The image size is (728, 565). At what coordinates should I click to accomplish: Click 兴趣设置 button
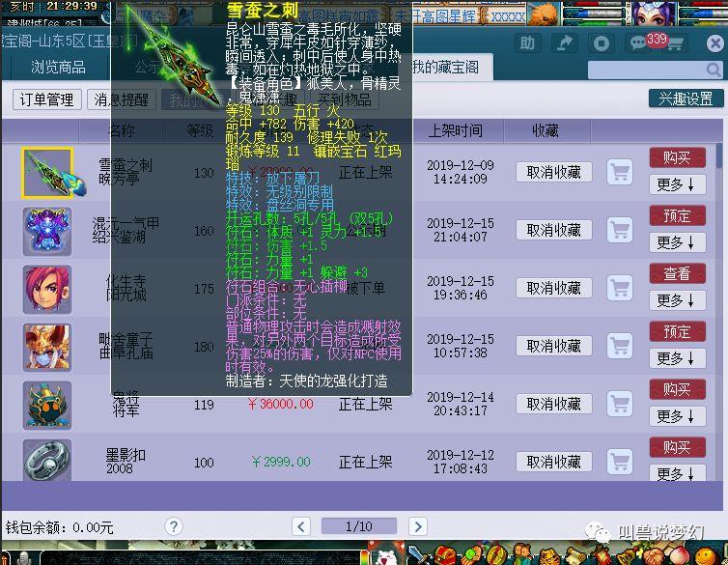click(x=686, y=99)
